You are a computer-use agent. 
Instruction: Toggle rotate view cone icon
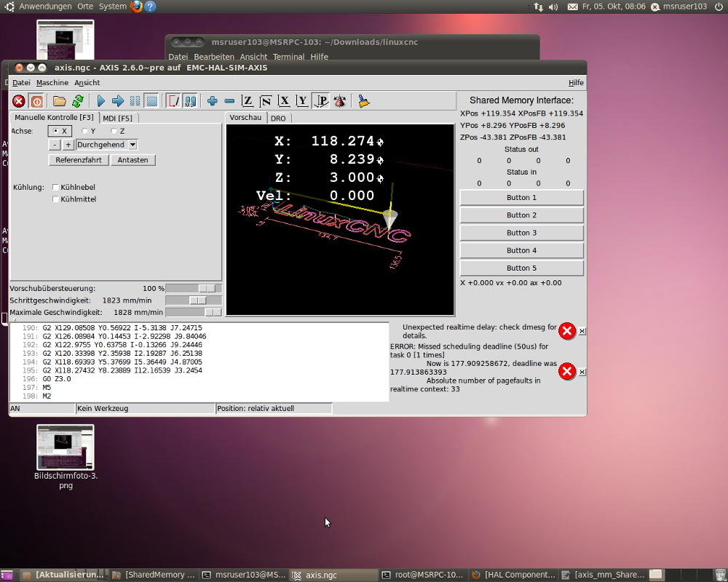point(340,101)
